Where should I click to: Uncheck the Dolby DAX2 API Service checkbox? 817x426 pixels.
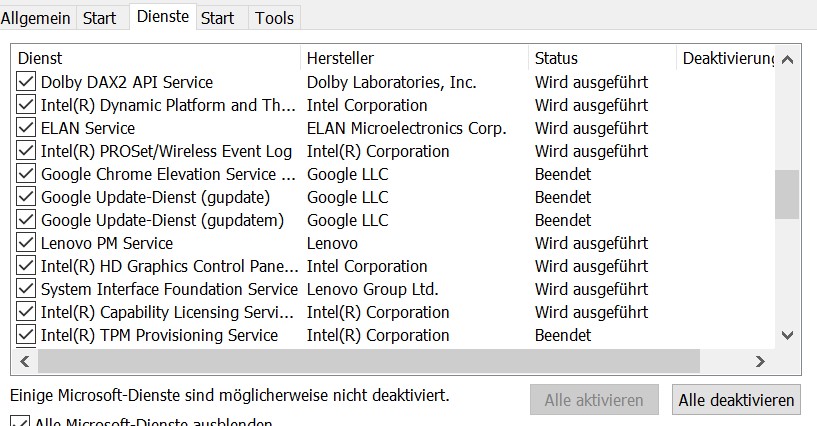tap(26, 82)
